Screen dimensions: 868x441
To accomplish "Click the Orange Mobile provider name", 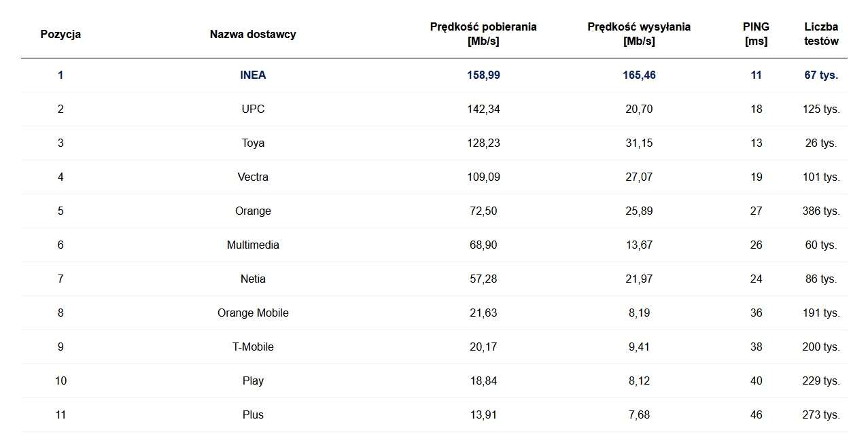I will tap(253, 313).
